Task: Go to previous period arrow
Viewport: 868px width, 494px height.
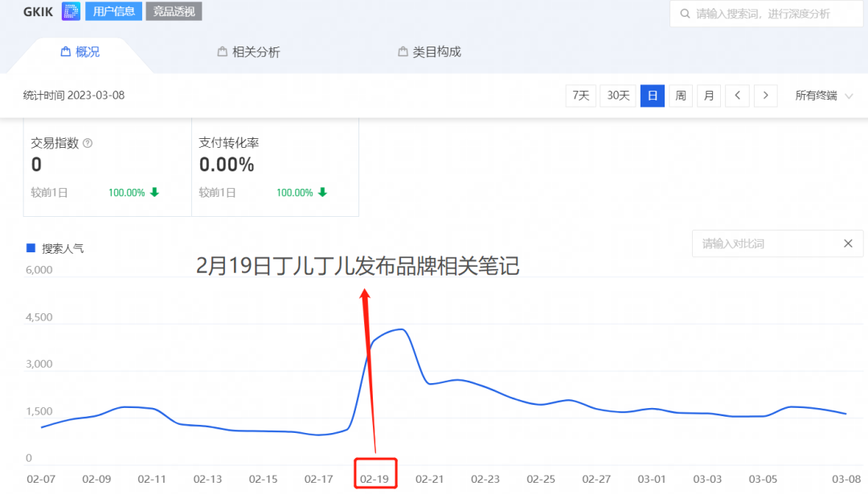Action: coord(737,96)
